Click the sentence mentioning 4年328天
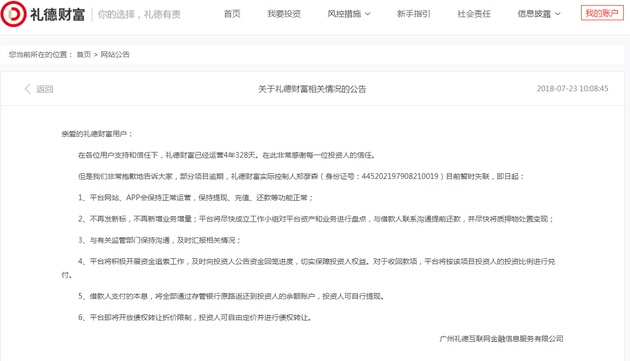This screenshot has height=361, width=630. pos(227,155)
